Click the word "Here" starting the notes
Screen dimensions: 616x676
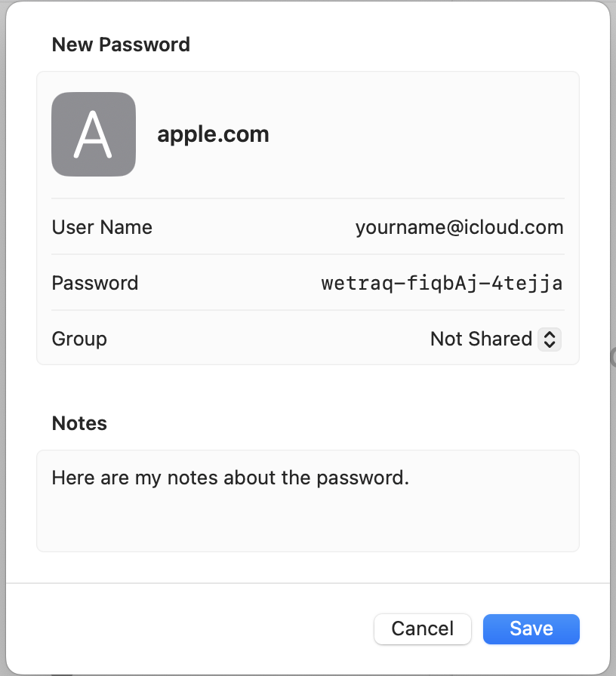point(70,478)
